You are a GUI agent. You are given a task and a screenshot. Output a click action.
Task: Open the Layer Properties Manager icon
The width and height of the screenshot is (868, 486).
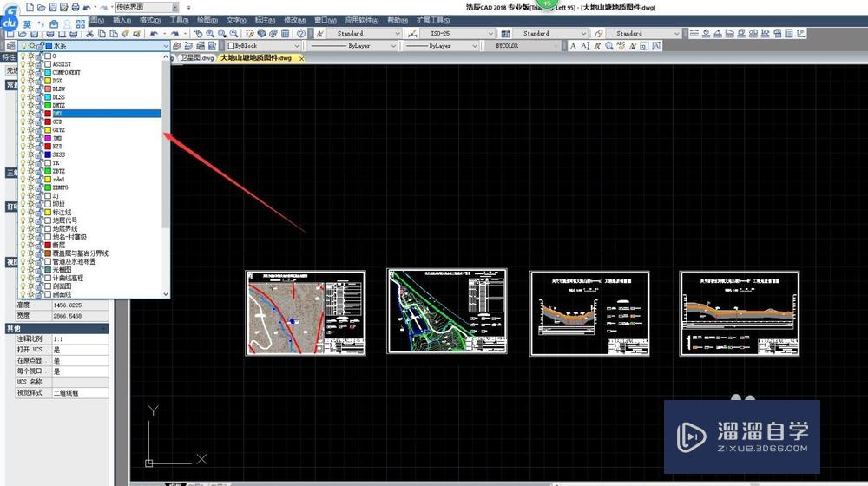(x=10, y=46)
